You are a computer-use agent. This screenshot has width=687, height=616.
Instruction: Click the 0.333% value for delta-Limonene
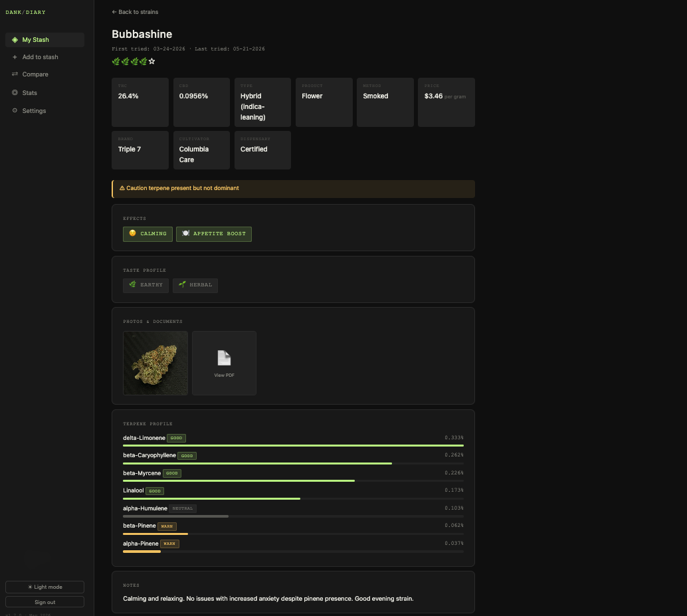coord(454,438)
